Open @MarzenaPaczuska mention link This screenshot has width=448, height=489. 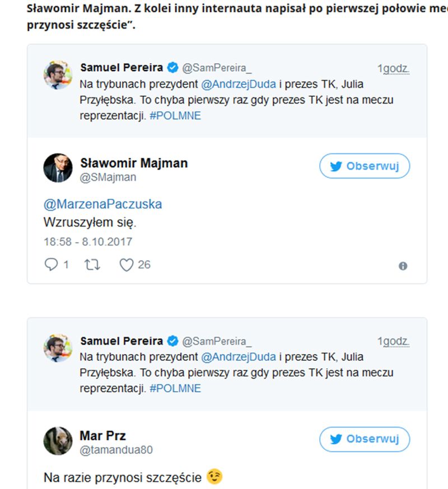pos(102,204)
